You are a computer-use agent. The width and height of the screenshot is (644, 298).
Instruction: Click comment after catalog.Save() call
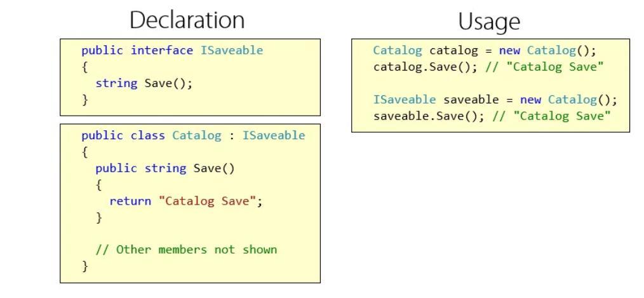tap(545, 67)
